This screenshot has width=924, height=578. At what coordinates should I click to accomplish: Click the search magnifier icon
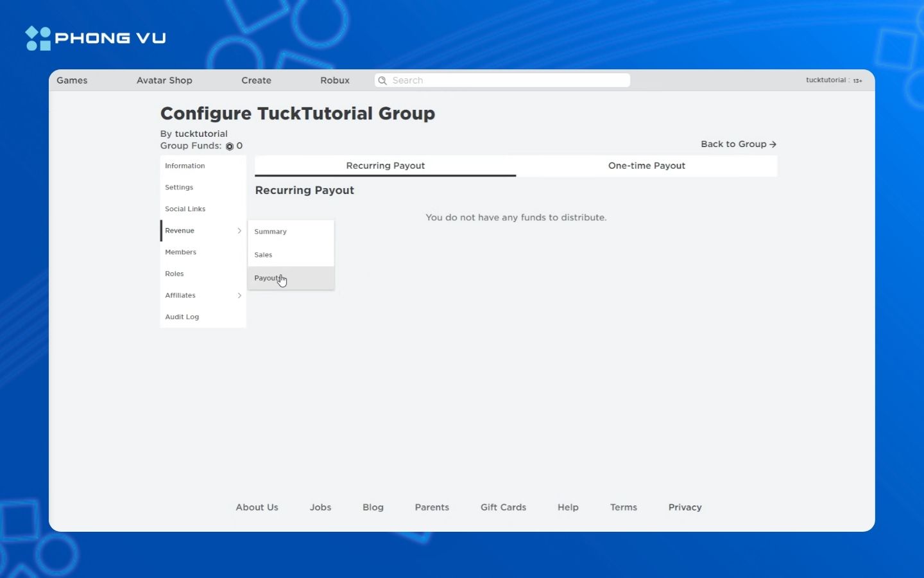click(x=382, y=80)
